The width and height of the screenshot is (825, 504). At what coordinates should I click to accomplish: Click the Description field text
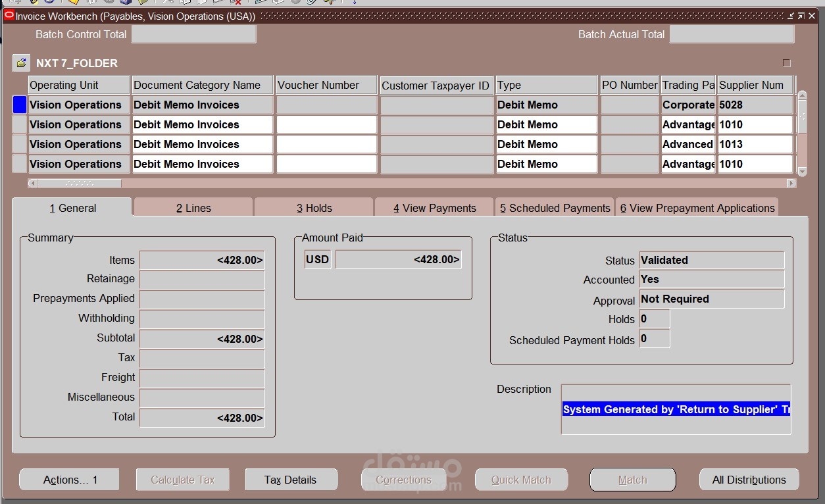[x=676, y=409]
